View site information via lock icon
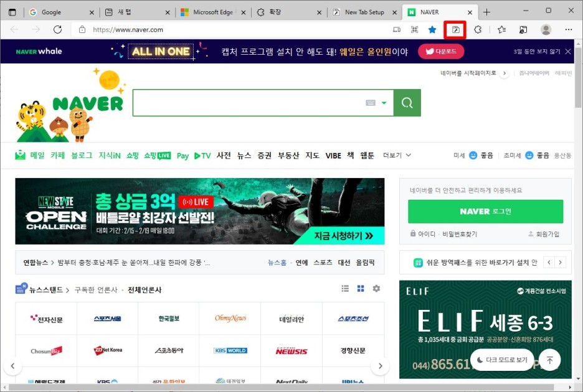This screenshot has width=583, height=392. click(x=82, y=29)
